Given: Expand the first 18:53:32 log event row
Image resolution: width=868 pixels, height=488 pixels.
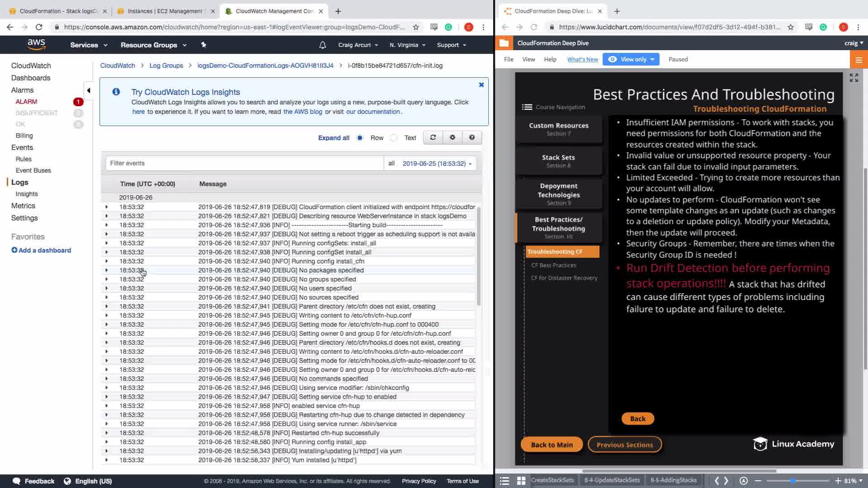Looking at the screenshot, I should click(107, 207).
